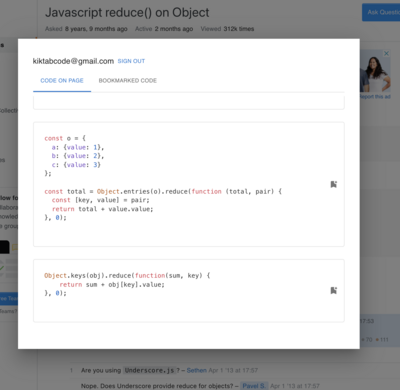Click the Report this ad link

click(x=375, y=97)
